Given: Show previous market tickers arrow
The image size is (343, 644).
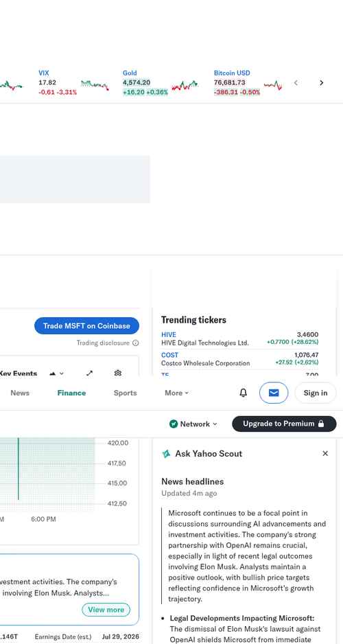Looking at the screenshot, I should (x=296, y=83).
